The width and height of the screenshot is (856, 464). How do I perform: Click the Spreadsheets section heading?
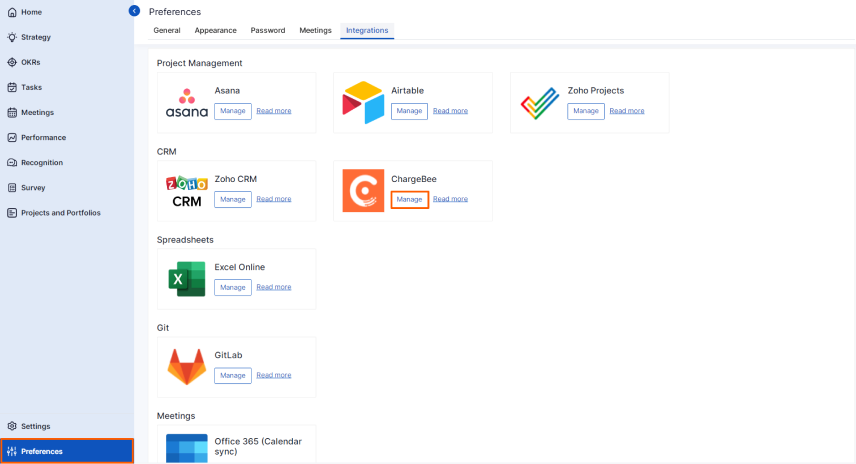coord(185,240)
